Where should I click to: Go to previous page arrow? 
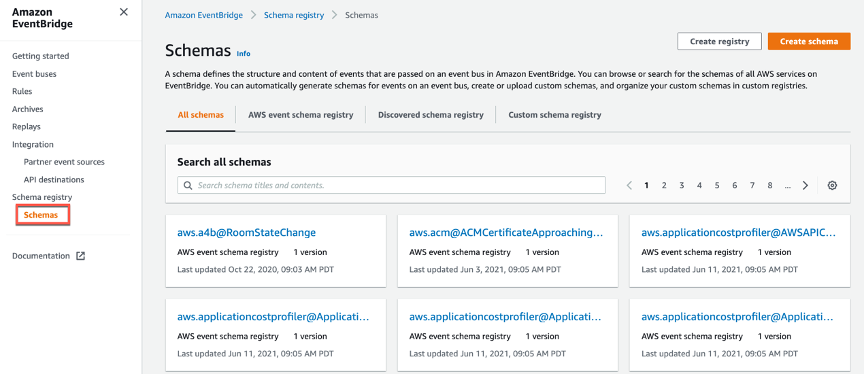[x=629, y=186]
